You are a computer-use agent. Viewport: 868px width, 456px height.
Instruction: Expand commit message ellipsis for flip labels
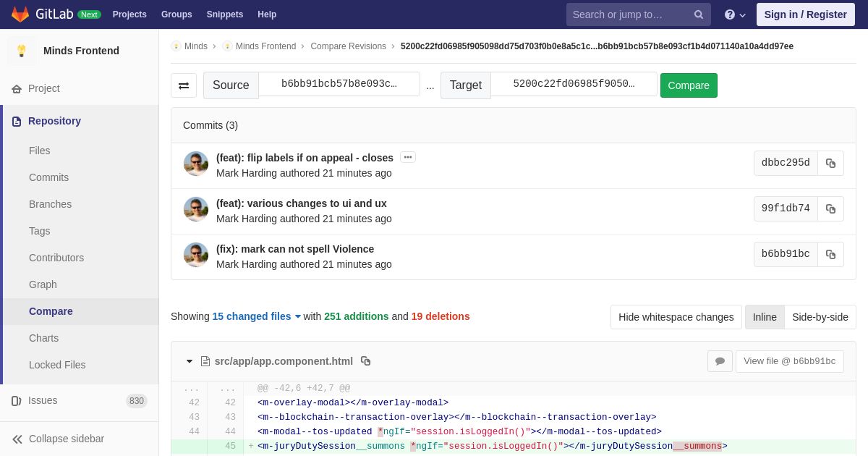tap(408, 157)
